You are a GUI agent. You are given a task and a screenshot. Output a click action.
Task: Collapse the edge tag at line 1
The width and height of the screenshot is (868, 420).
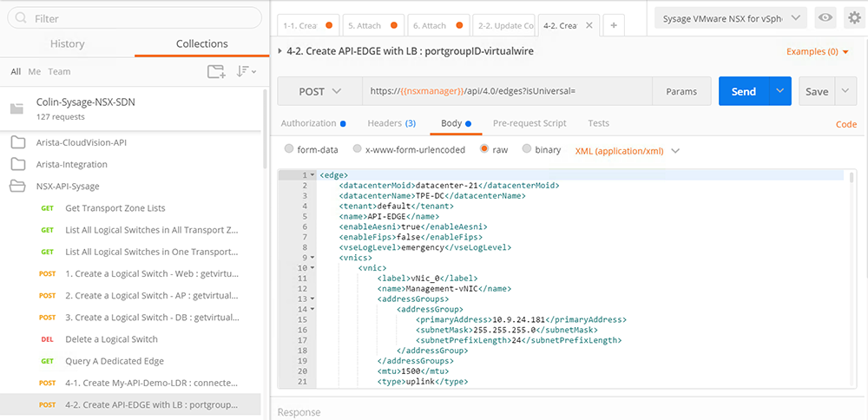coord(312,175)
